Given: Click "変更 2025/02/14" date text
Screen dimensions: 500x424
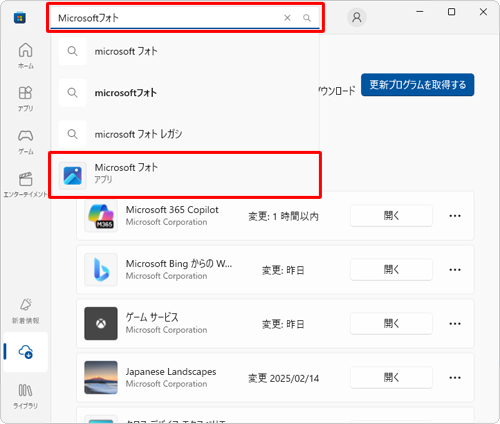Looking at the screenshot, I should 283,378.
